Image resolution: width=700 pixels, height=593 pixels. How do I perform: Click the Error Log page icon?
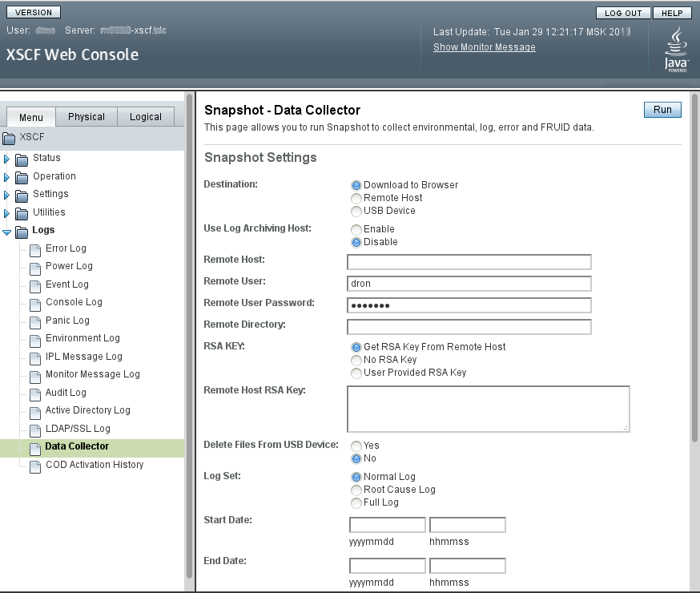point(35,250)
